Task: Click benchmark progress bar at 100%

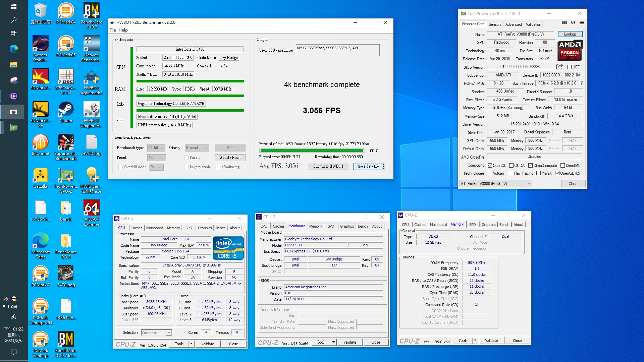Action: (312, 151)
